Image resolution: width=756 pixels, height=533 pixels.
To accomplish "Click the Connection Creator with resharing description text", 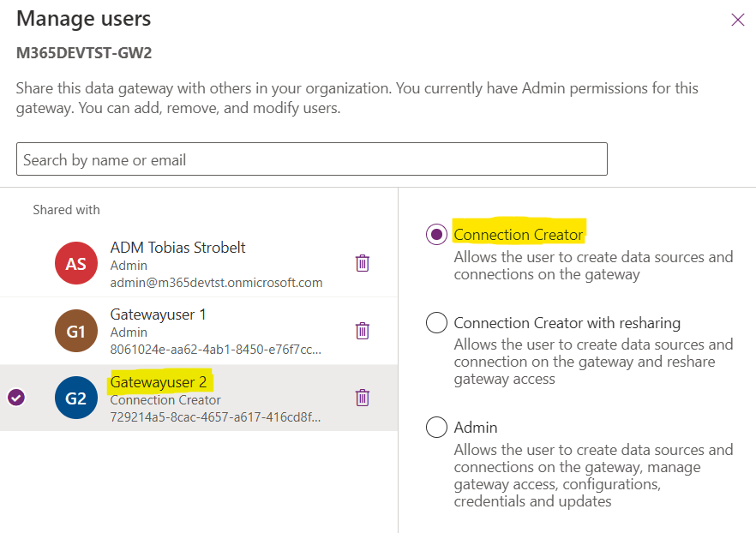I will click(593, 362).
